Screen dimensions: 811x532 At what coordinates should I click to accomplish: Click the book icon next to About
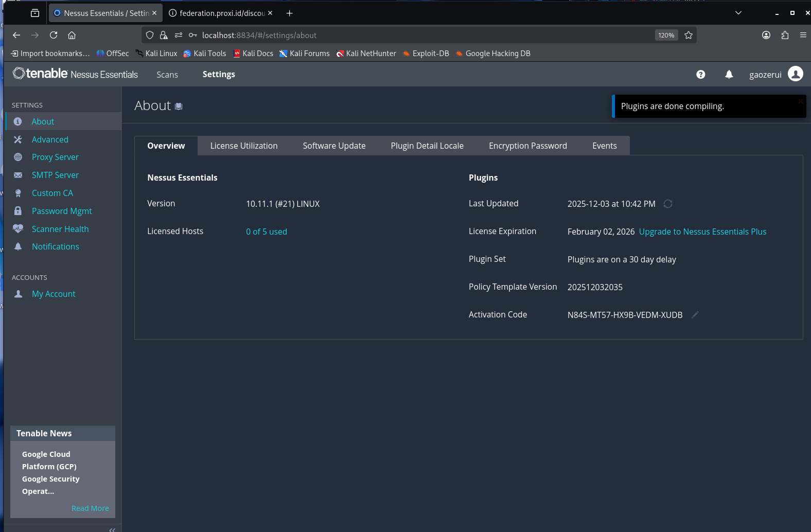coord(179,107)
